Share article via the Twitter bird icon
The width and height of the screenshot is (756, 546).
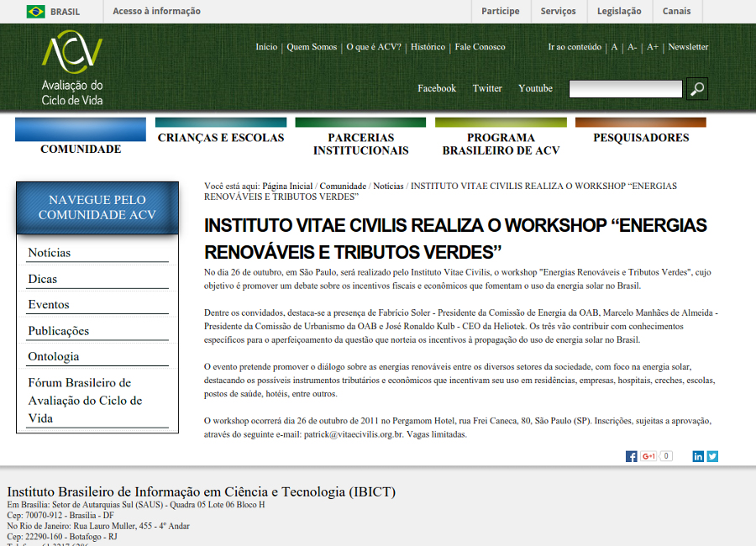pos(712,456)
